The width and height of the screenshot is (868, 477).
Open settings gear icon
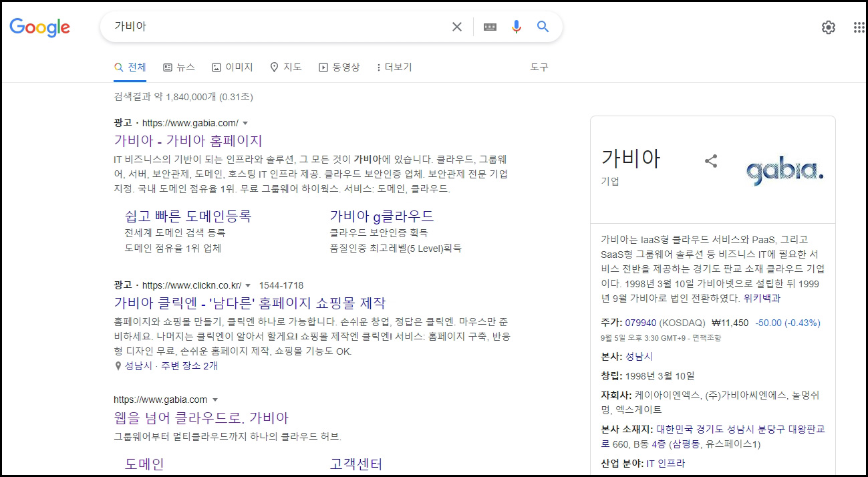click(x=829, y=27)
